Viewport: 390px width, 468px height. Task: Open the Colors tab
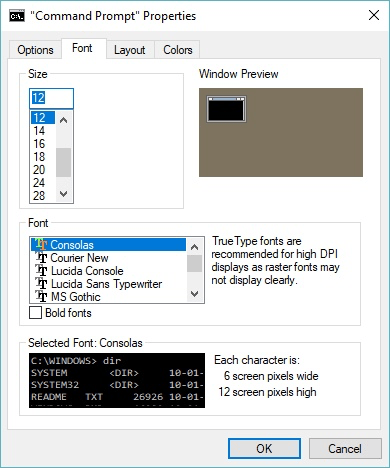tap(178, 50)
